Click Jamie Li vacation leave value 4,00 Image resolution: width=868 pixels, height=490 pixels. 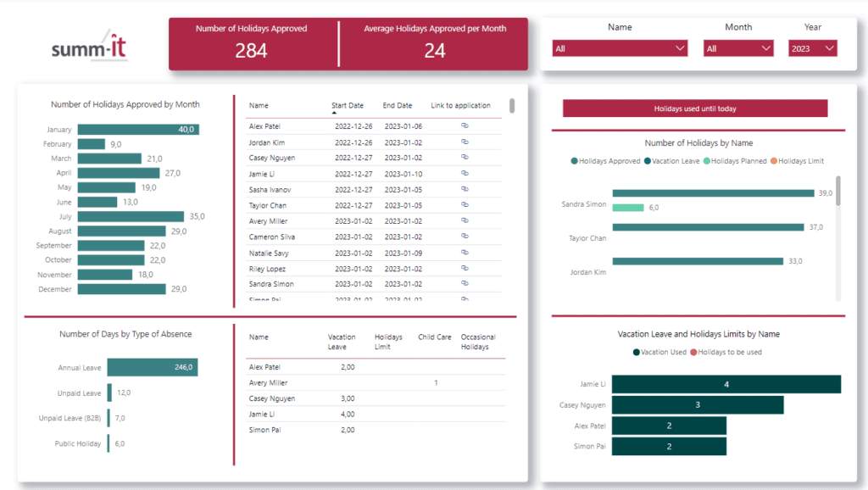[348, 415]
